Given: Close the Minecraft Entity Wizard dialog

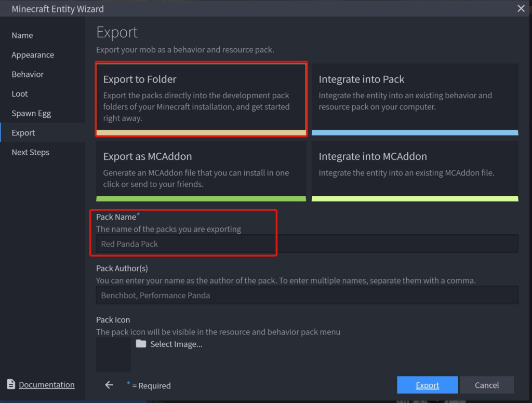Looking at the screenshot, I should tap(521, 8).
